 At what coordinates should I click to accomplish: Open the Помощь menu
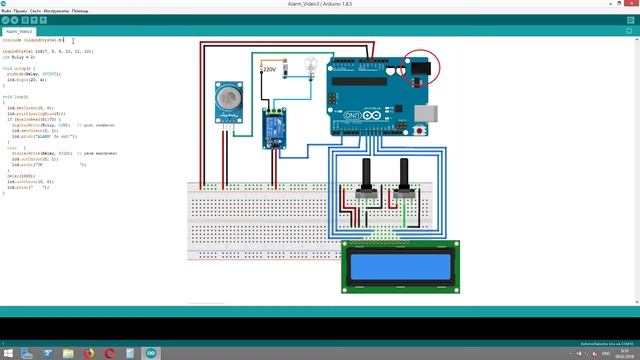tap(80, 11)
